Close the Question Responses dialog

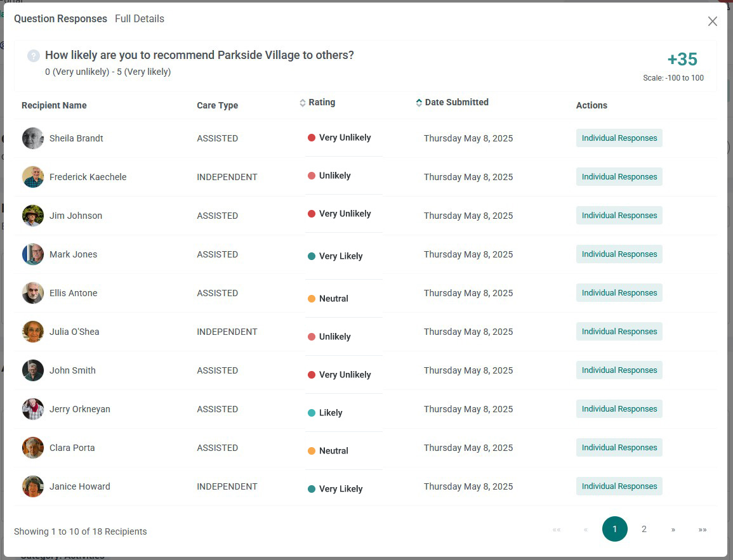coord(712,21)
